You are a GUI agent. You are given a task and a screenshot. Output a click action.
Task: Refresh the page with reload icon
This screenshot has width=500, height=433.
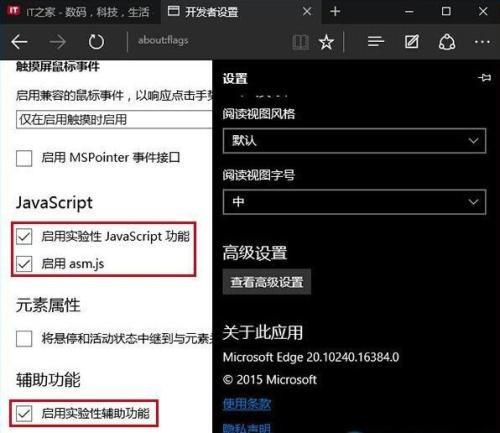(96, 42)
